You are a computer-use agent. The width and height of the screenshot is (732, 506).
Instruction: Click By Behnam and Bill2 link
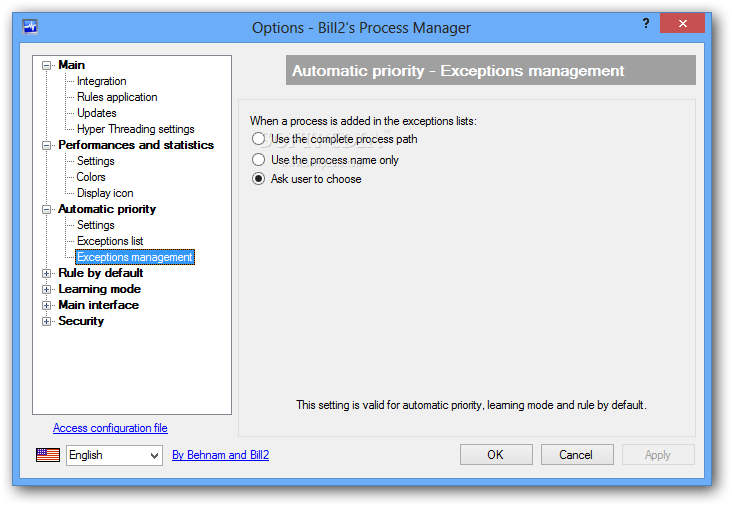220,455
